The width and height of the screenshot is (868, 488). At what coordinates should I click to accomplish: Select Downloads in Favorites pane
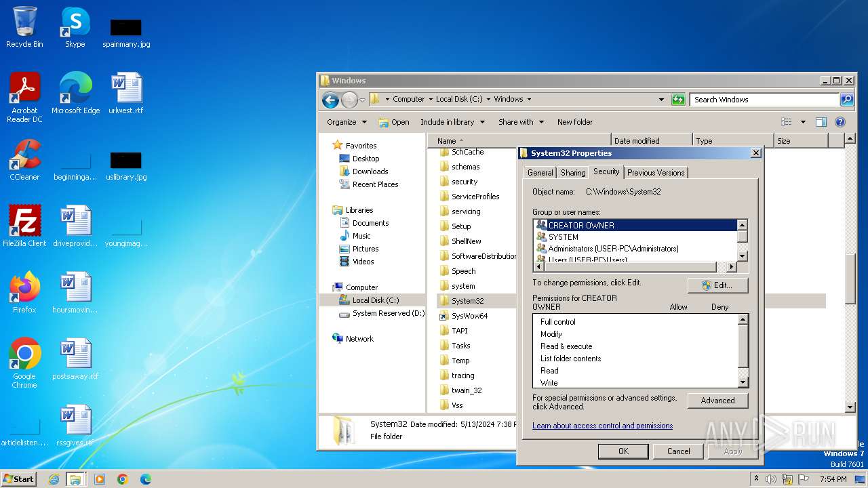[x=370, y=171]
